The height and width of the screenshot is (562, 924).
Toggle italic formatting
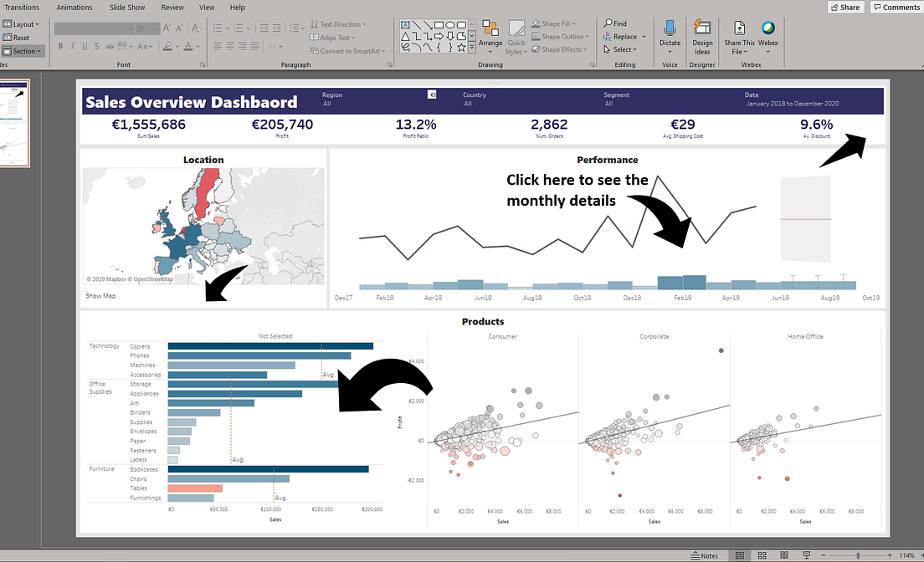(72, 44)
